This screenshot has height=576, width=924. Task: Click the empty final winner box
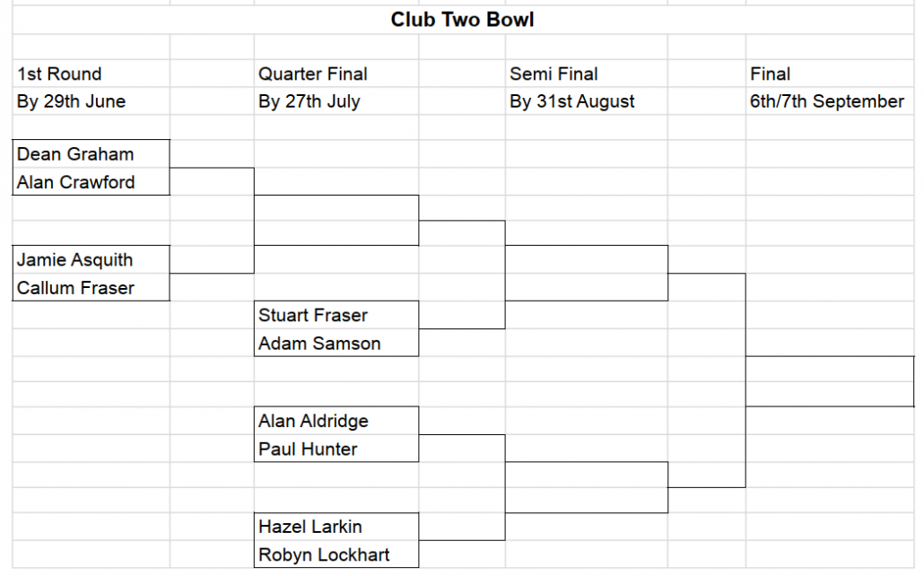pos(829,381)
